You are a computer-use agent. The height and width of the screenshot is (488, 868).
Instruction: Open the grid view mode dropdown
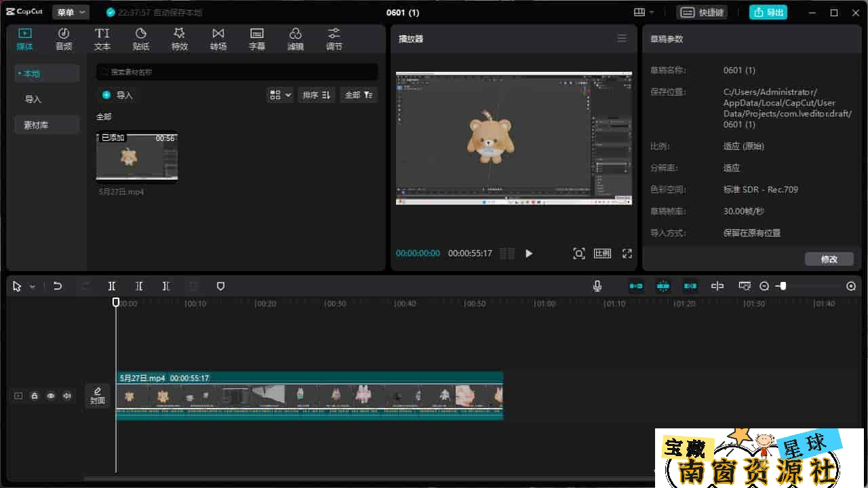(280, 95)
